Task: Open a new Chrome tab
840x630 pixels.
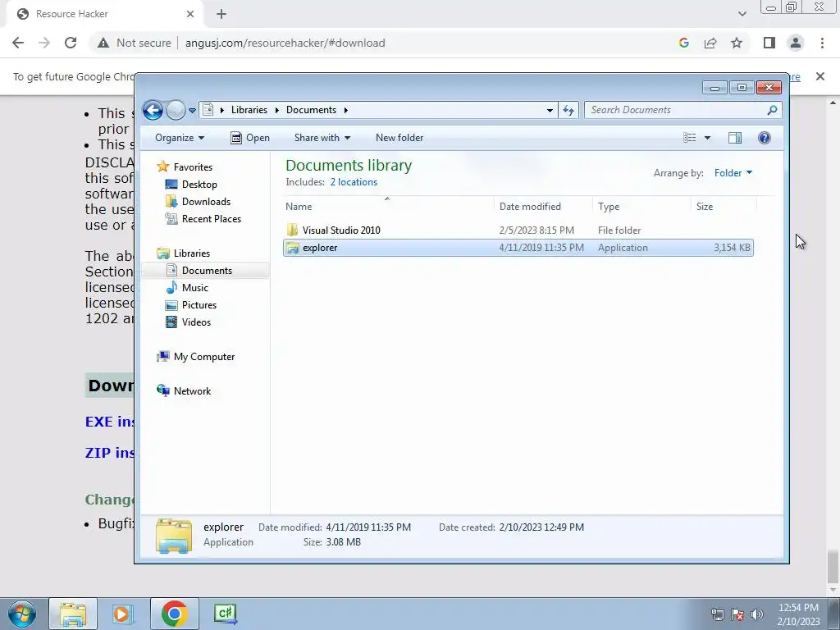Action: (221, 14)
